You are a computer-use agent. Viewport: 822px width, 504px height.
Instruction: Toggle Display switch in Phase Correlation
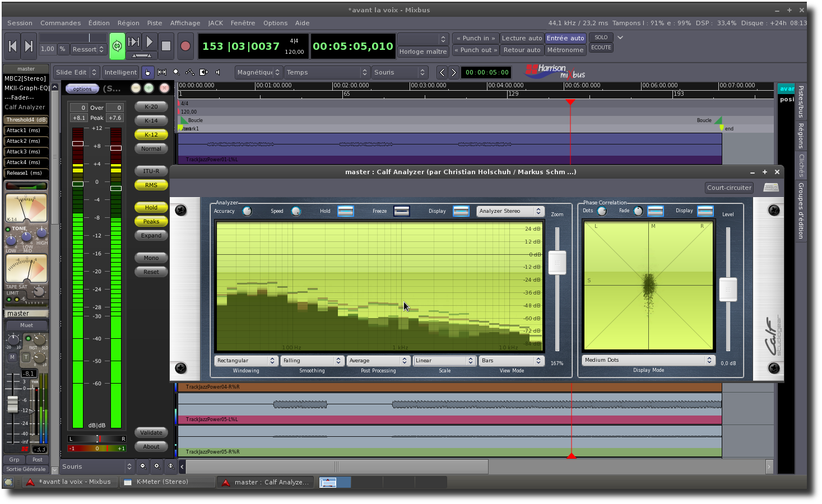pyautogui.click(x=705, y=211)
